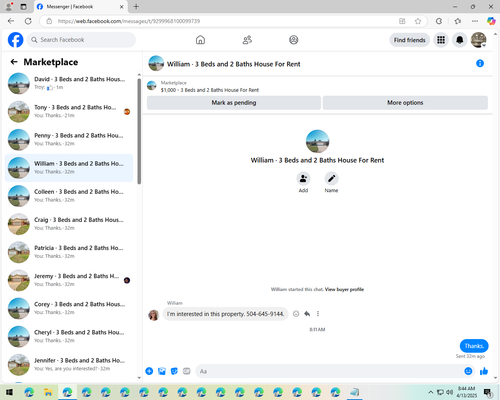The height and width of the screenshot is (400, 500).
Task: Click chat header title William listing
Action: pos(233,64)
